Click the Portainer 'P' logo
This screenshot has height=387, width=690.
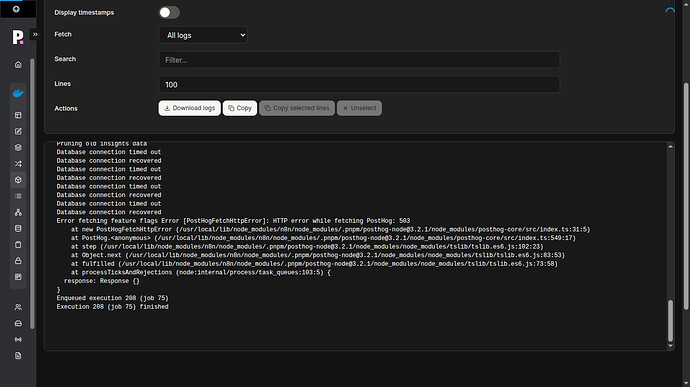tap(18, 37)
